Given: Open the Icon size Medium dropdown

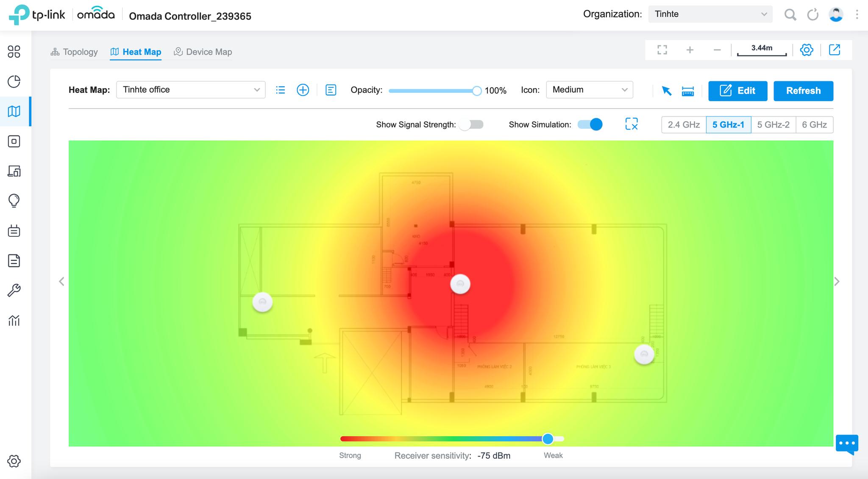Looking at the screenshot, I should tap(589, 90).
